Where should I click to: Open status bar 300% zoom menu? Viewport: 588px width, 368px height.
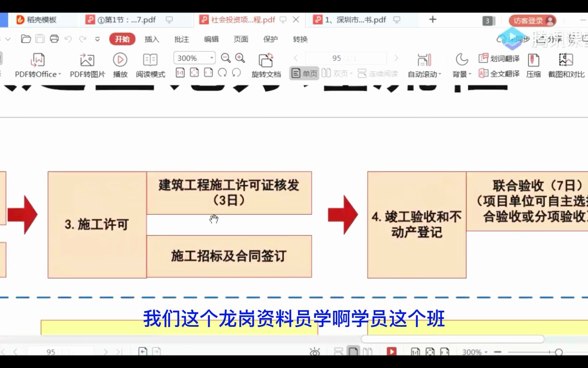(x=474, y=352)
